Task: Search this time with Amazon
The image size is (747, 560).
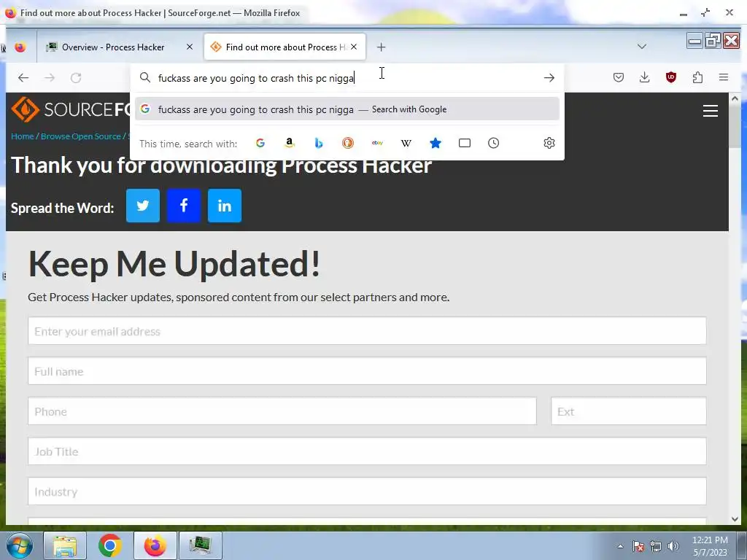Action: (289, 143)
